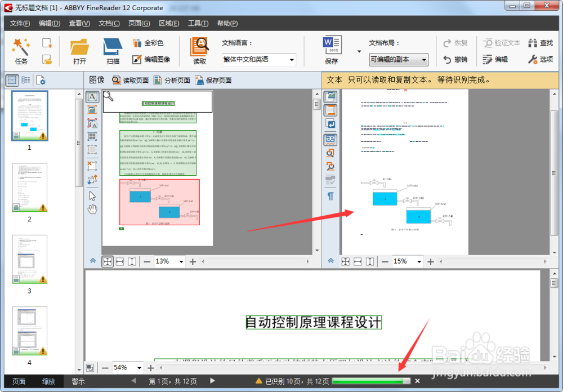
Task: Zoom out the Text pane with minus
Action: 385,261
